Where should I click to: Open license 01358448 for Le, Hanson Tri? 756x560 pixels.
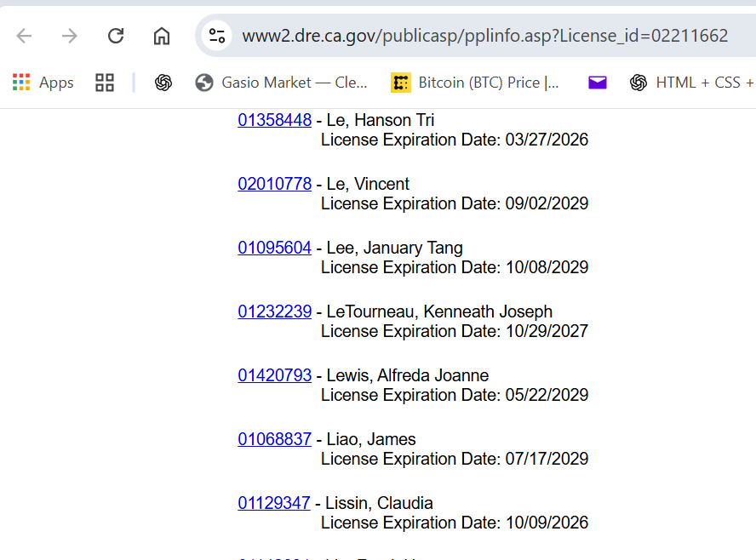click(274, 120)
